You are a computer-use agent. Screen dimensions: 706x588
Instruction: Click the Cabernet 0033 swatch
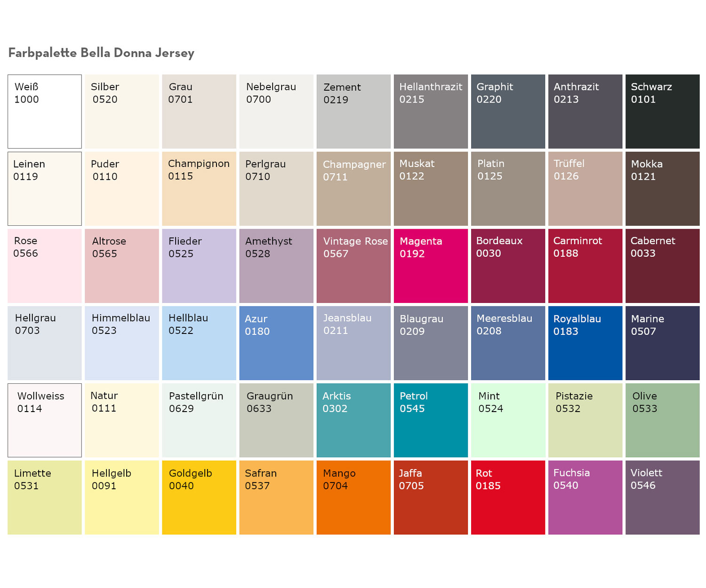pyautogui.click(x=662, y=266)
